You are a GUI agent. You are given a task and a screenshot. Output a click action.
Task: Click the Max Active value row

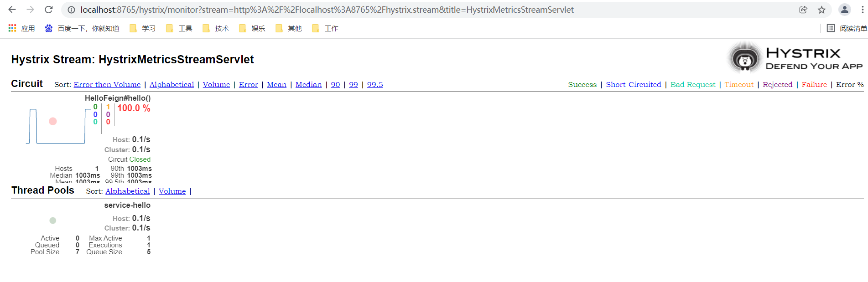[120, 238]
